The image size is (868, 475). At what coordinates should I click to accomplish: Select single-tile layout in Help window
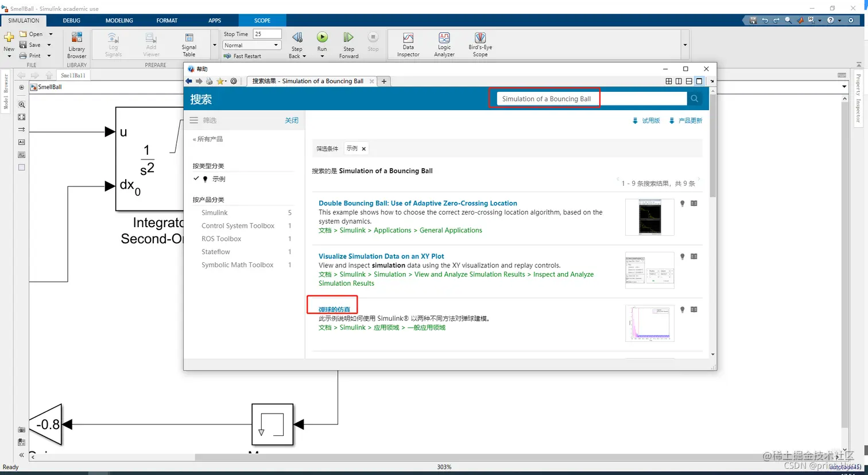(x=699, y=81)
